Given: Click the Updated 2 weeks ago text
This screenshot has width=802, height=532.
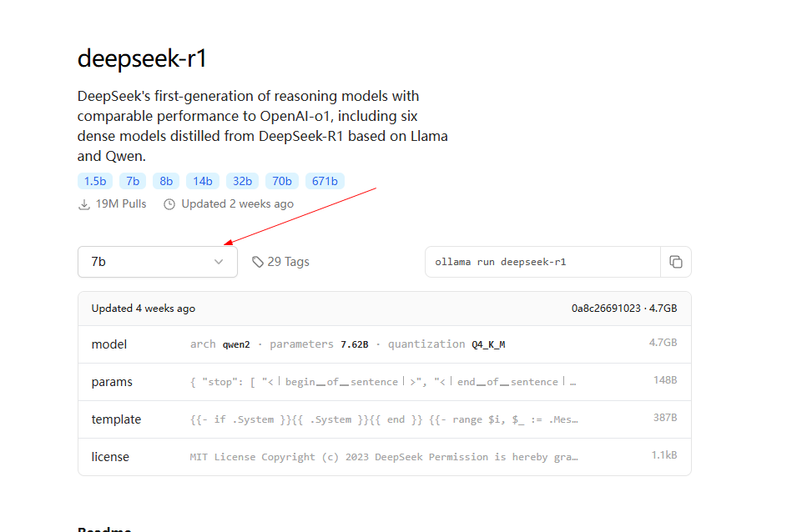Looking at the screenshot, I should coord(237,204).
